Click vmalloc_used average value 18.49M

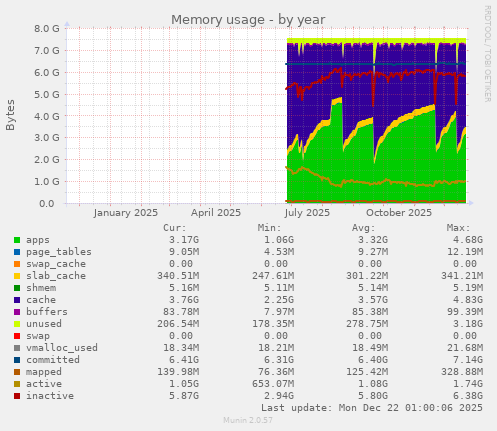(370, 348)
